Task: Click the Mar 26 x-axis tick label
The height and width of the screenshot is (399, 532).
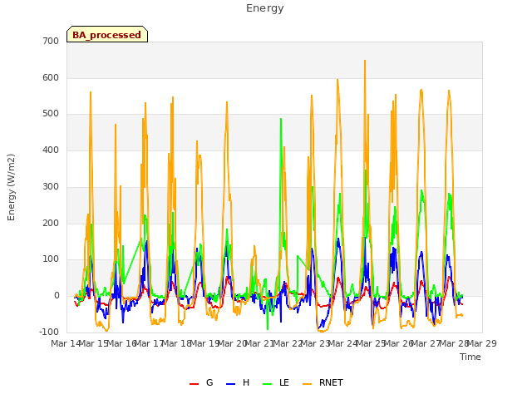Action: click(399, 343)
